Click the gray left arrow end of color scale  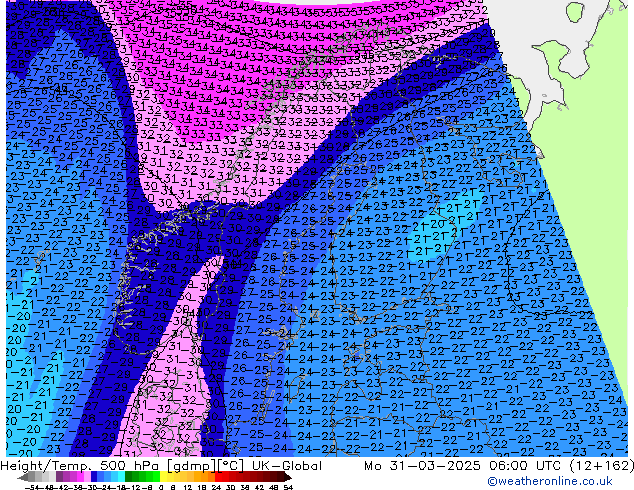click(x=23, y=477)
